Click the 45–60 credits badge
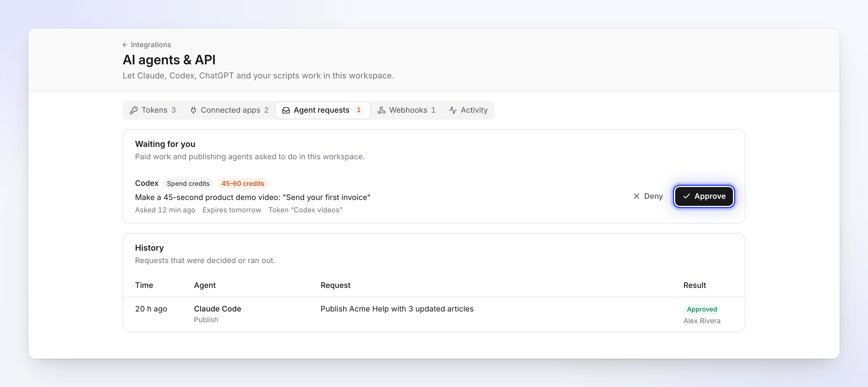The width and height of the screenshot is (868, 387). [x=243, y=183]
